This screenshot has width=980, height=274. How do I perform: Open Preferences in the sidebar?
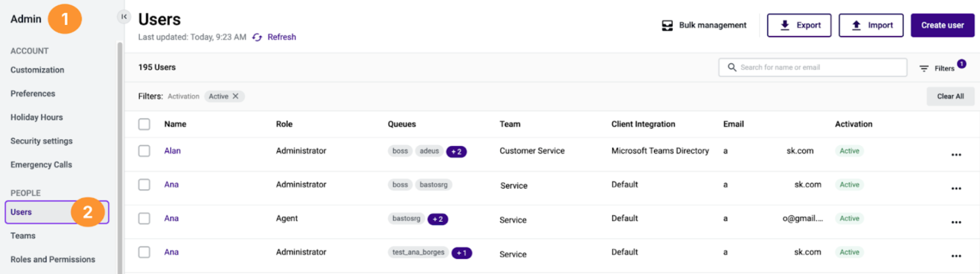[x=33, y=94]
